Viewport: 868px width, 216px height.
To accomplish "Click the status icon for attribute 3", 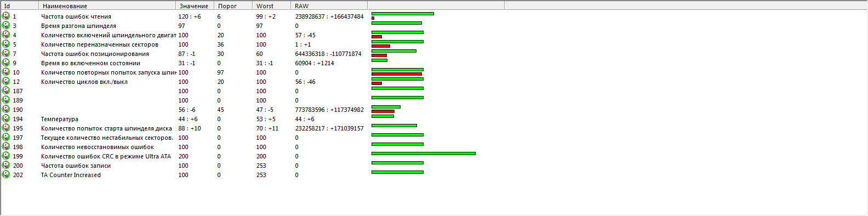I will [x=6, y=25].
